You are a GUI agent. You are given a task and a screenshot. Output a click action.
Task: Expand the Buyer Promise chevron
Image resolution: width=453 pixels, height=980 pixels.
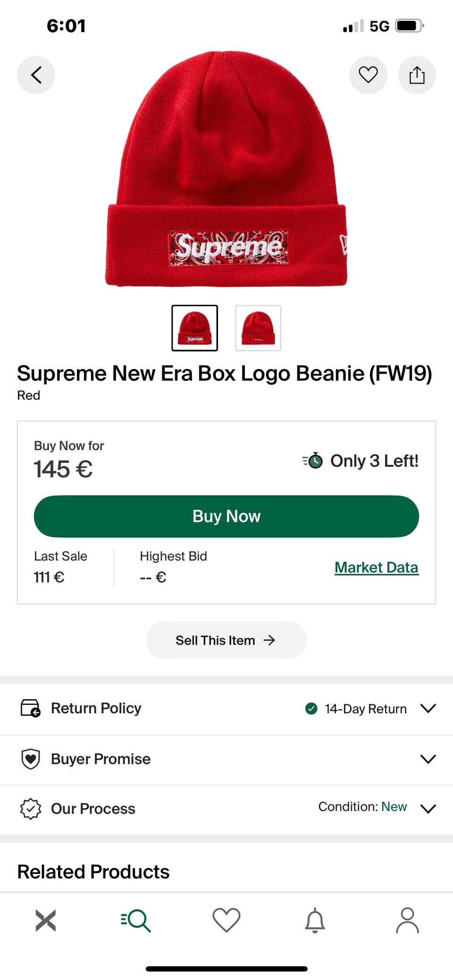pos(428,759)
